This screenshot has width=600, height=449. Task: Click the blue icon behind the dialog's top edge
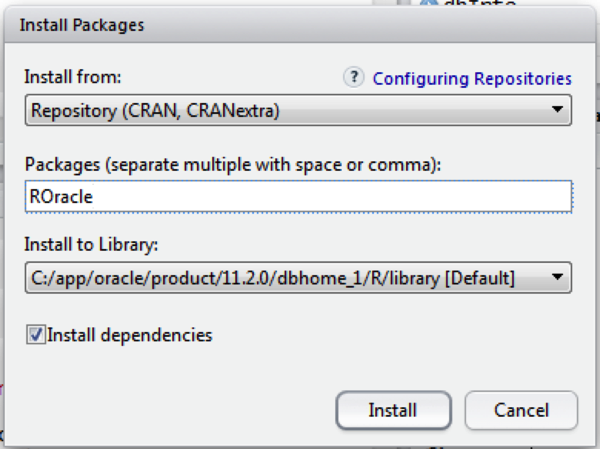(429, 4)
